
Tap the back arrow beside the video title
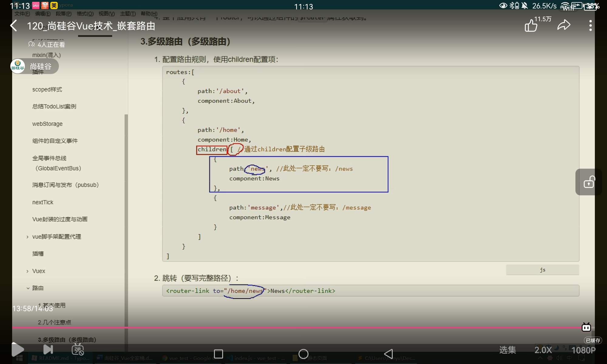[x=14, y=26]
